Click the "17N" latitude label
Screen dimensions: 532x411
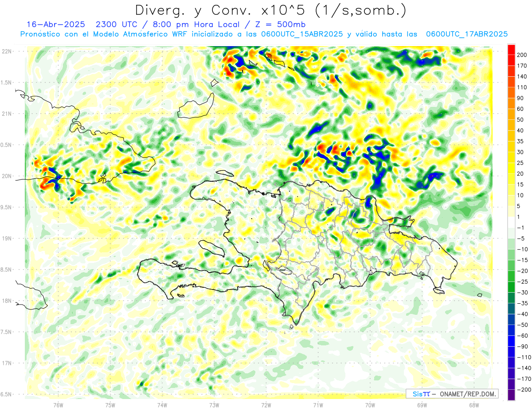(6, 363)
